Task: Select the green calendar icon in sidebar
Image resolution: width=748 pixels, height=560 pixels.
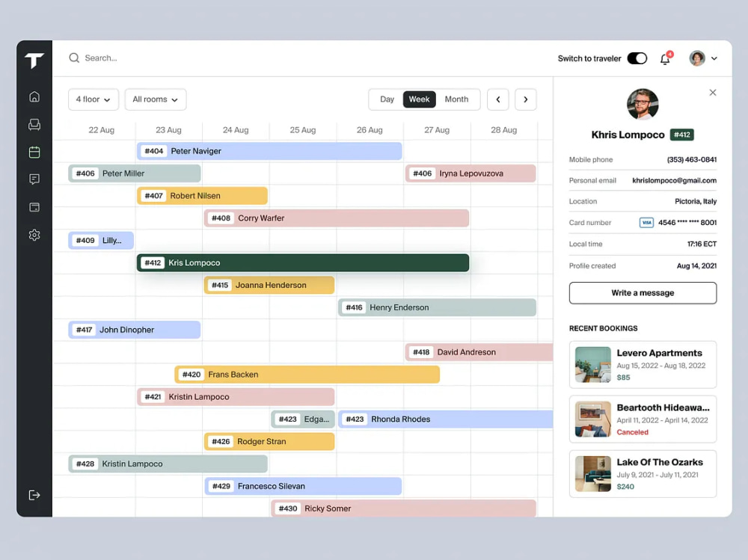Action: pos(34,153)
